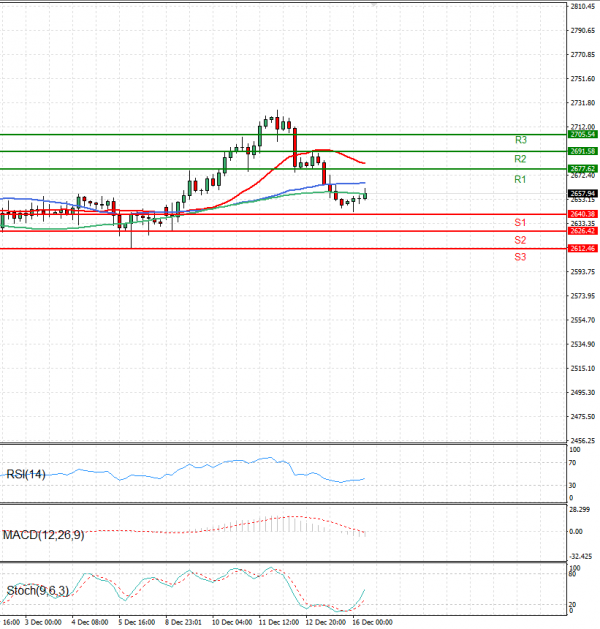The height and width of the screenshot is (629, 600).
Task: Click the 5 Dec 16:00 time label
Action: [137, 622]
